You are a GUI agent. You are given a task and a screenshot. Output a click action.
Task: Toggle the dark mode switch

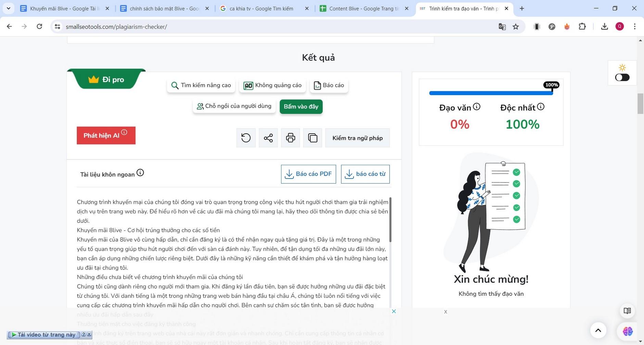[622, 77]
